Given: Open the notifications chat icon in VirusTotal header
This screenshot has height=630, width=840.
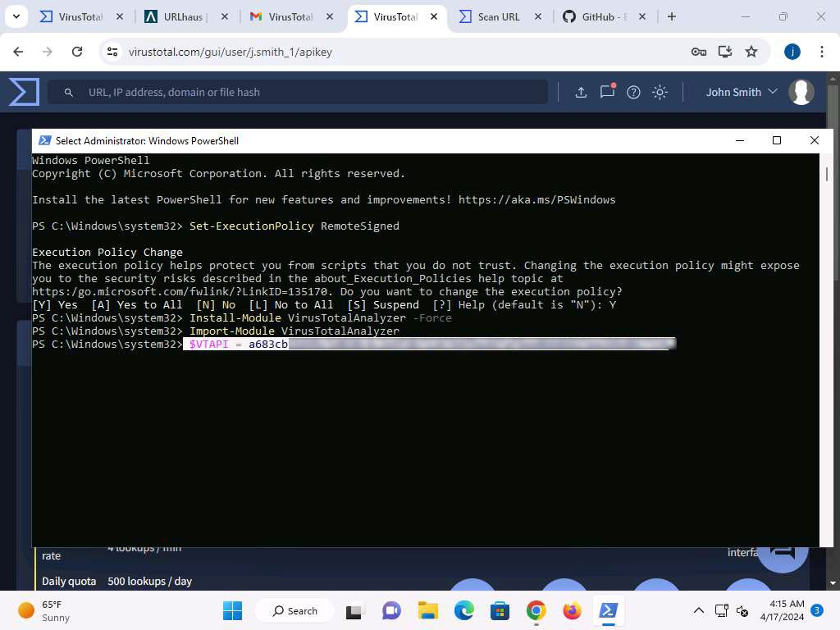Looking at the screenshot, I should (x=607, y=92).
